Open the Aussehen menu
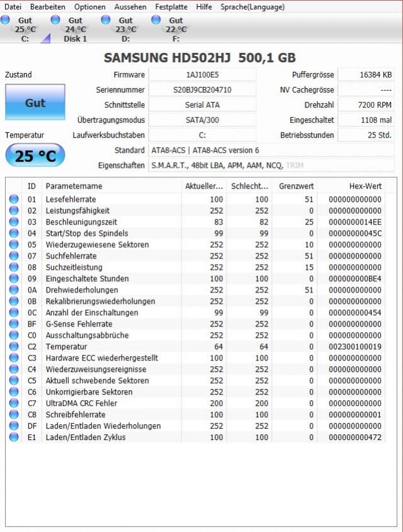This screenshot has width=403, height=532. 130,7
